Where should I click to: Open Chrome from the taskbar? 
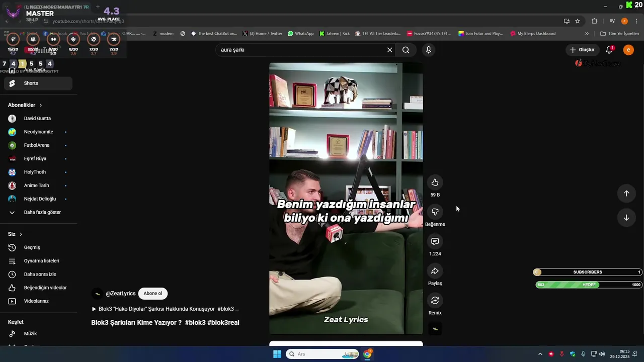pos(368,354)
